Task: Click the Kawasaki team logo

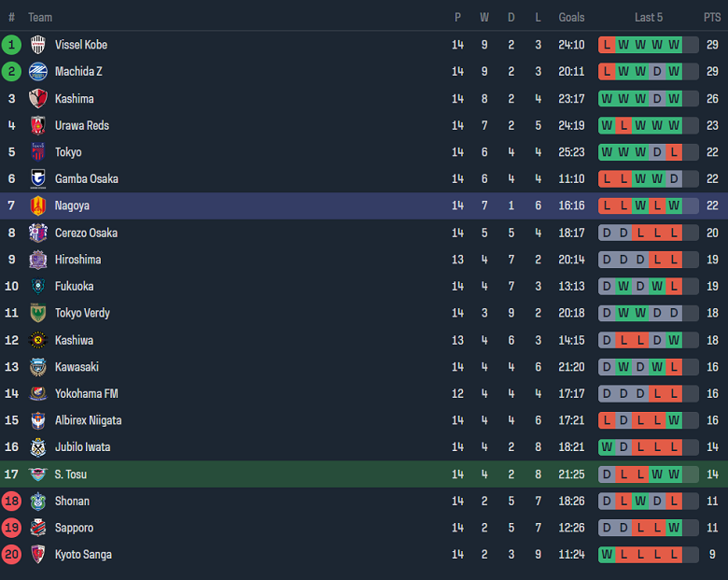Action: (38, 367)
